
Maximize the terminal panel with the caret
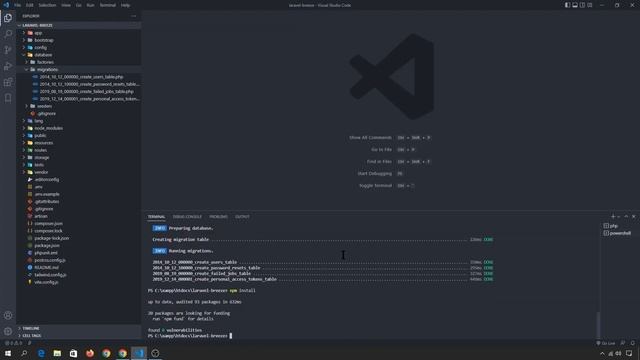(626, 216)
